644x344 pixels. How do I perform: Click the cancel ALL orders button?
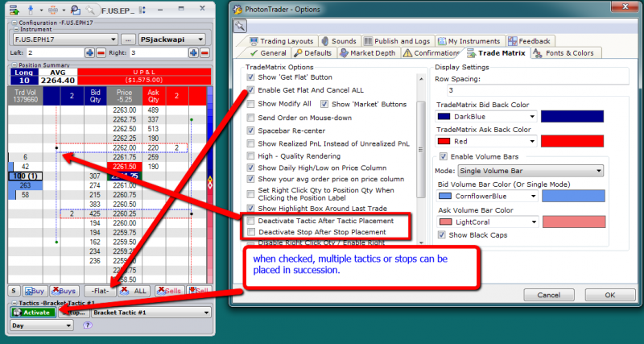[x=135, y=291]
